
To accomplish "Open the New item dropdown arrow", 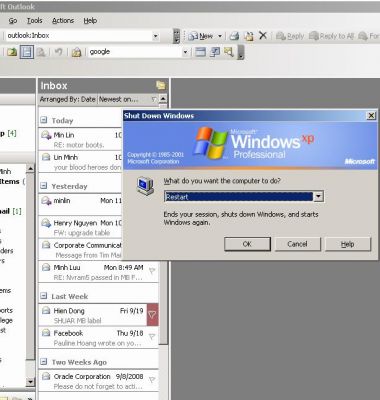I will coord(220,36).
